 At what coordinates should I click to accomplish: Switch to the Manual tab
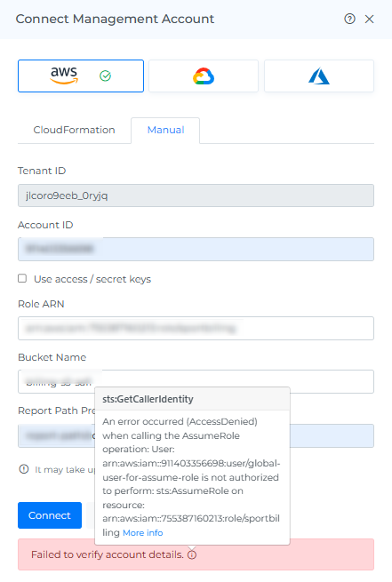pos(165,130)
